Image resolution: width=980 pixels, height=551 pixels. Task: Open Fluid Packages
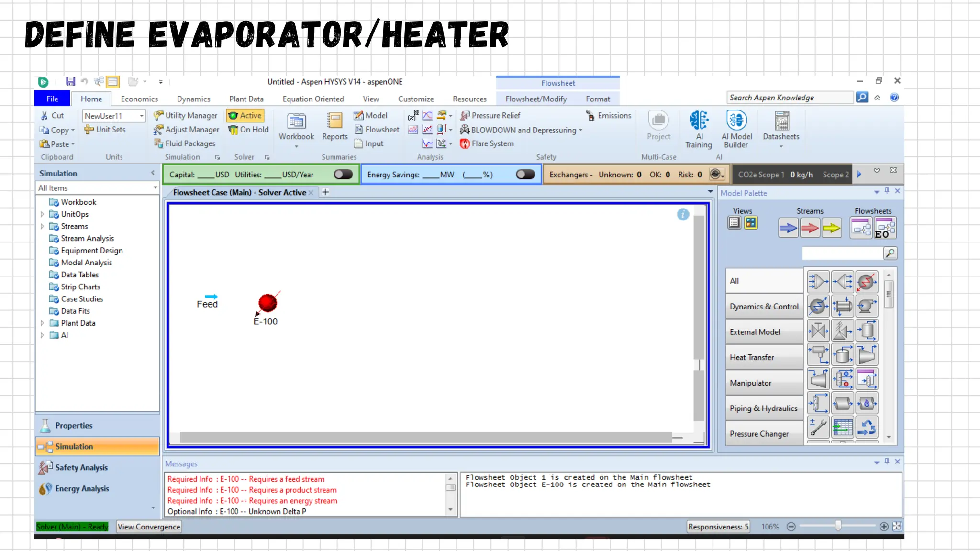pos(185,143)
